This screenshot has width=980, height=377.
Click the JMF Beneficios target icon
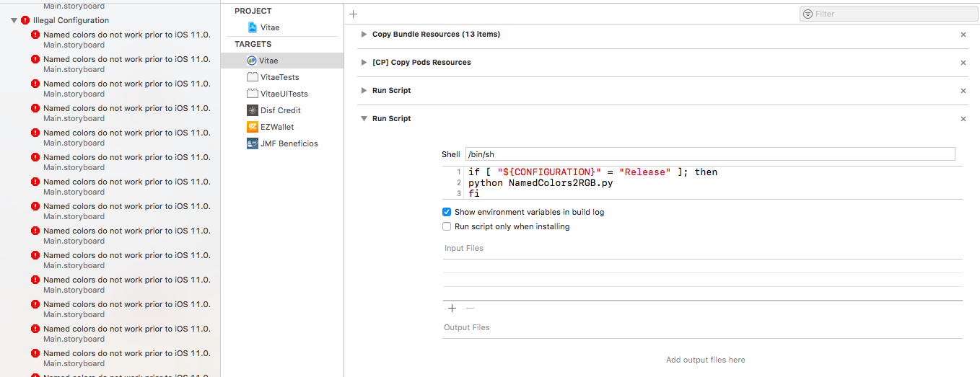tap(253, 143)
